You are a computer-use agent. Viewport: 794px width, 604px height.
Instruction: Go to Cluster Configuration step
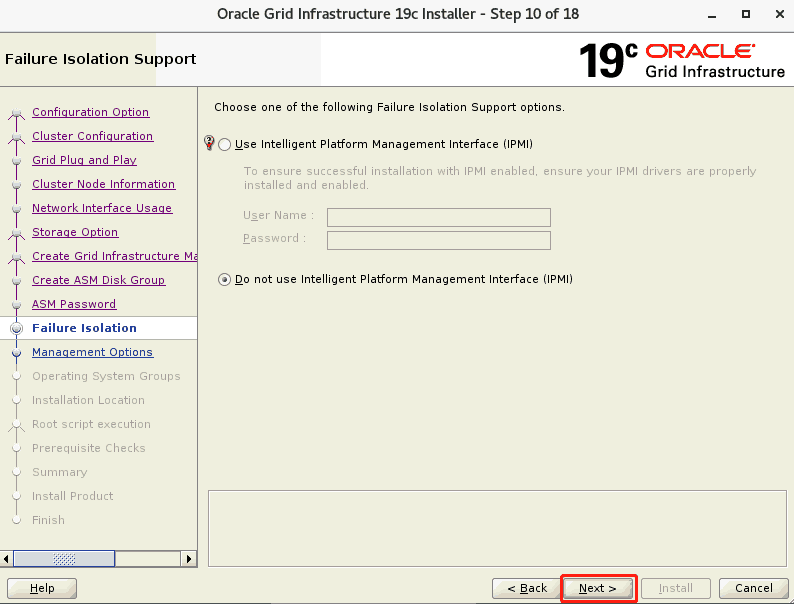coord(93,136)
